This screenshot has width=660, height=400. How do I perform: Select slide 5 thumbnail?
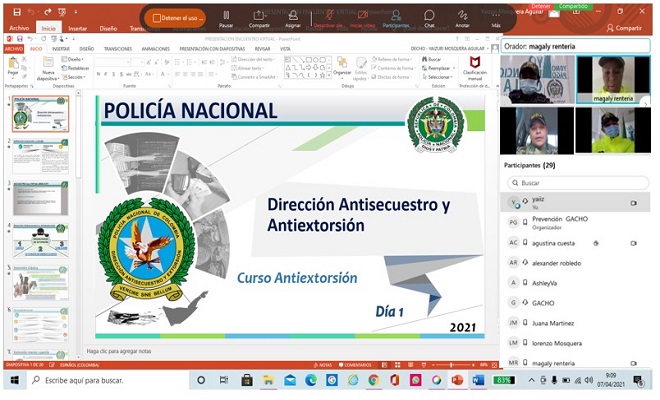[40, 283]
